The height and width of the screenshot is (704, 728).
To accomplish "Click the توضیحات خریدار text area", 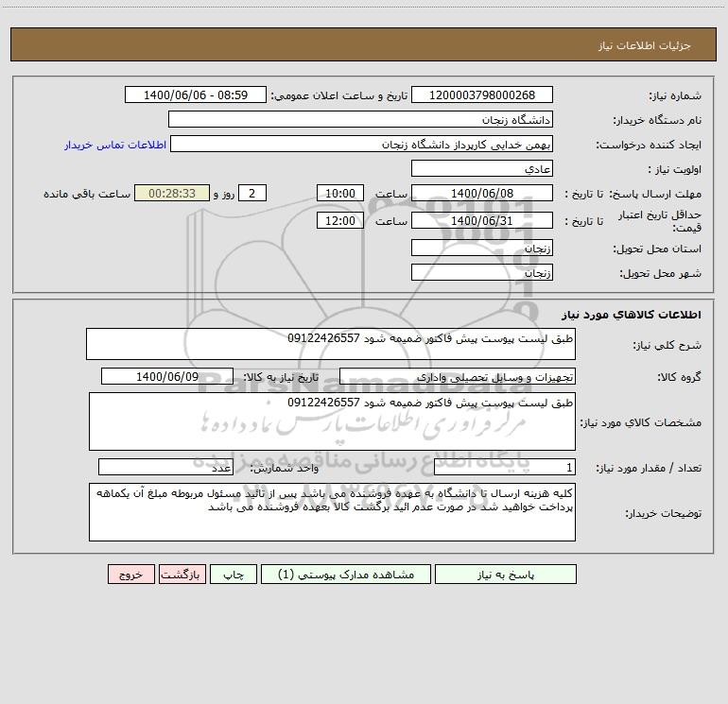I will [x=332, y=512].
